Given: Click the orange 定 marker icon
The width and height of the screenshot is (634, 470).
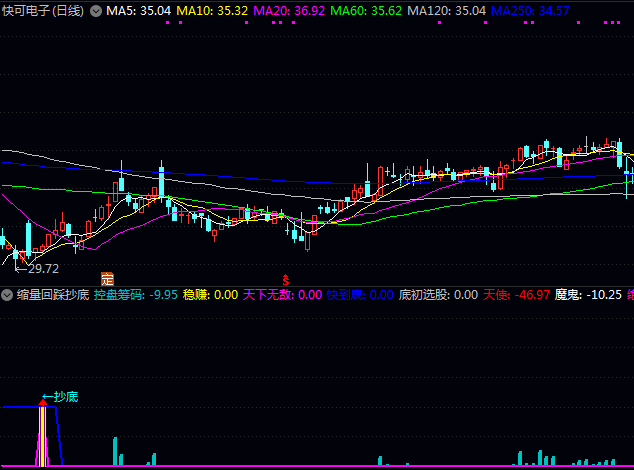Looking at the screenshot, I should click(107, 279).
